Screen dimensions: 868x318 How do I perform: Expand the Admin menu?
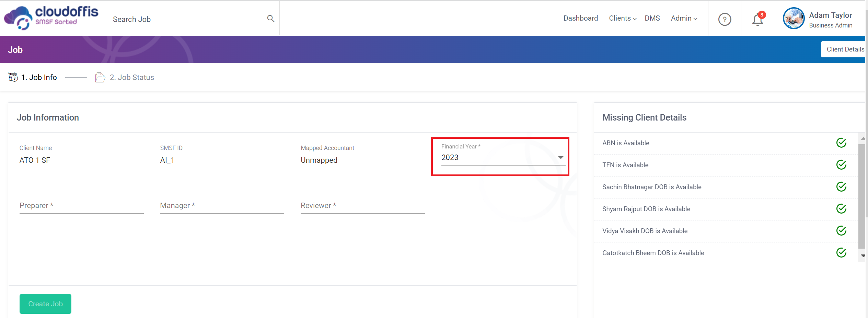pyautogui.click(x=684, y=18)
